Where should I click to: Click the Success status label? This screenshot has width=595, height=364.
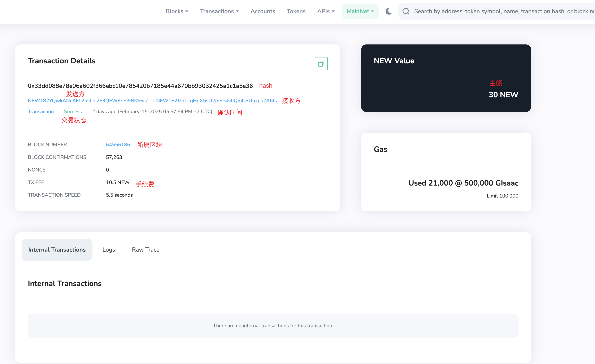coord(73,112)
